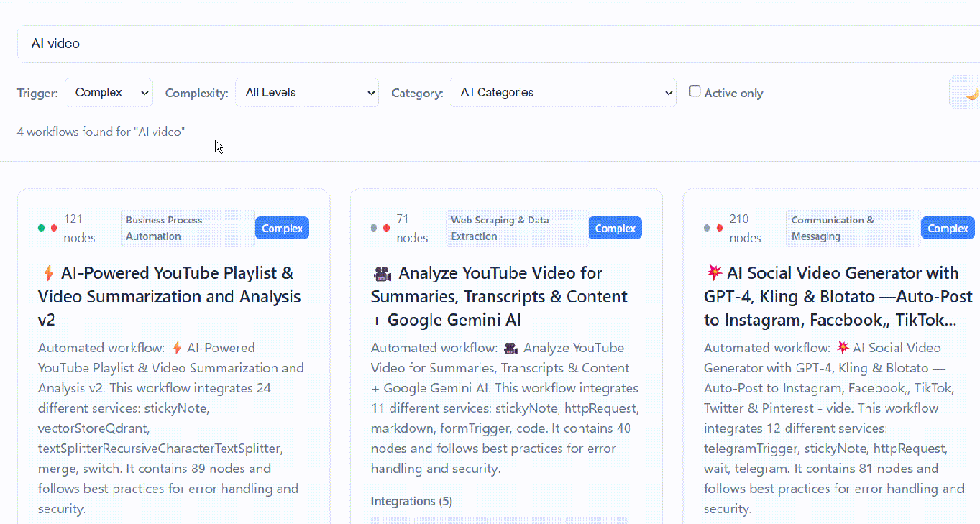
Task: Click the Complex badge on the YouTube Playlist card
Action: pos(282,228)
